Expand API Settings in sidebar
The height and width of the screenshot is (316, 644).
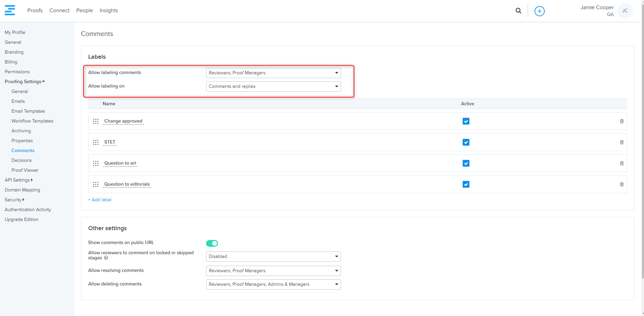pyautogui.click(x=19, y=180)
